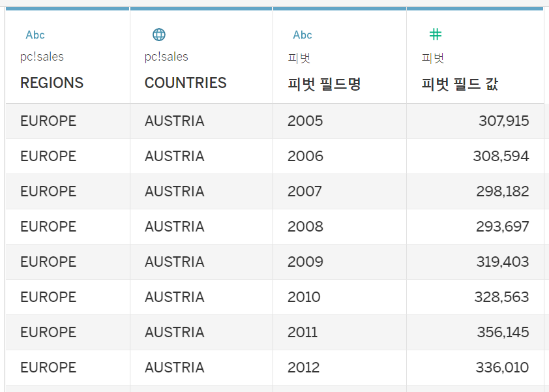
Task: Select the AUSTRIA cell in the 2005 row
Action: coord(201,121)
